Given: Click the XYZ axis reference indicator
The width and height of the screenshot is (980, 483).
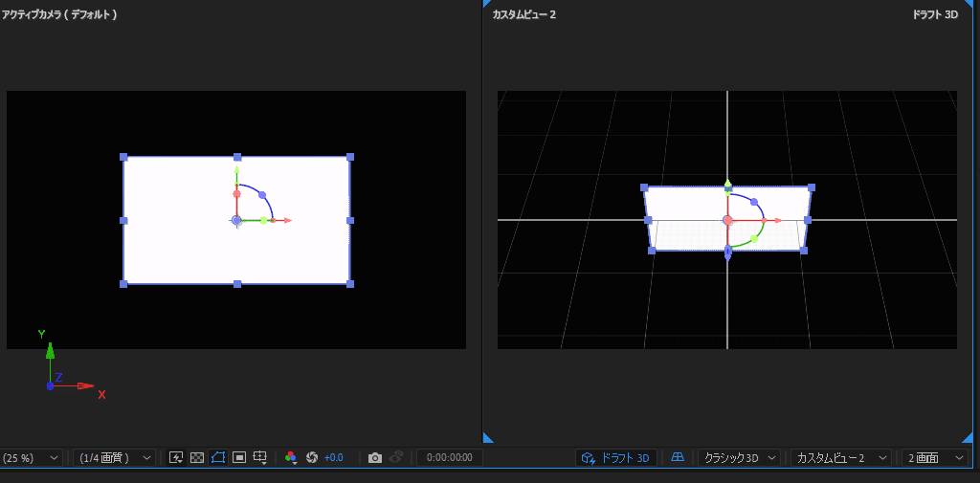Looking at the screenshot, I should coord(70,365).
